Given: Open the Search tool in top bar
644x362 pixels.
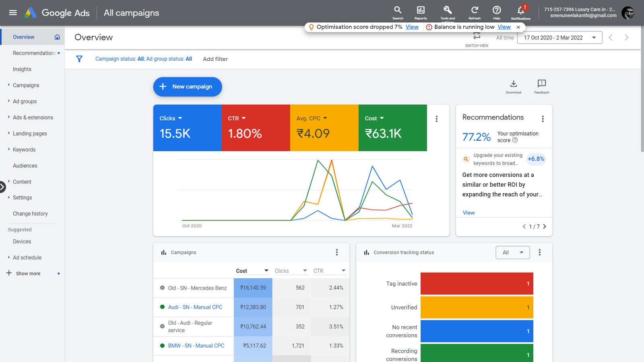Looking at the screenshot, I should 398,12.
